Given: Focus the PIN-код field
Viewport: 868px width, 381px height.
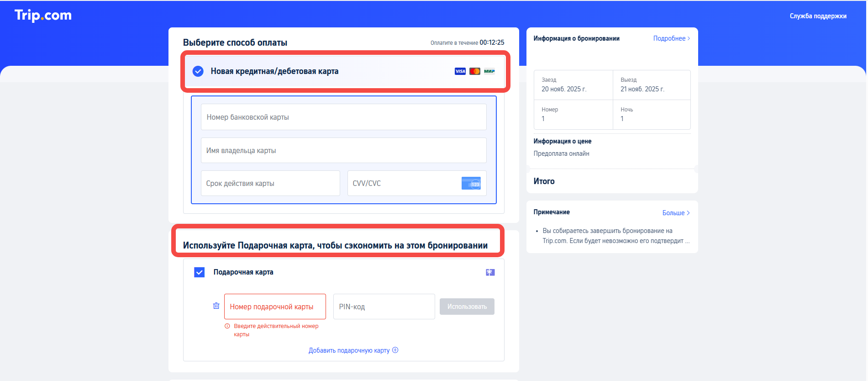Looking at the screenshot, I should click(384, 307).
